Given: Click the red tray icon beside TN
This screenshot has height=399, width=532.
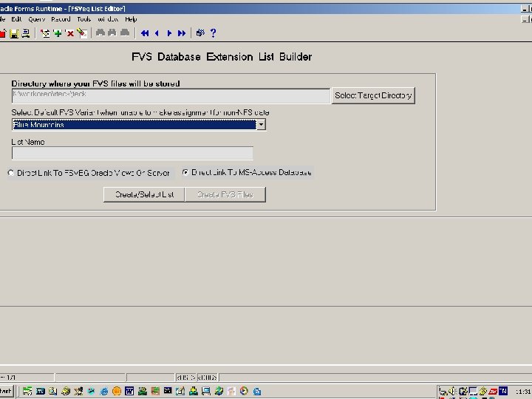Looking at the screenshot, I should pyautogui.click(x=493, y=392).
